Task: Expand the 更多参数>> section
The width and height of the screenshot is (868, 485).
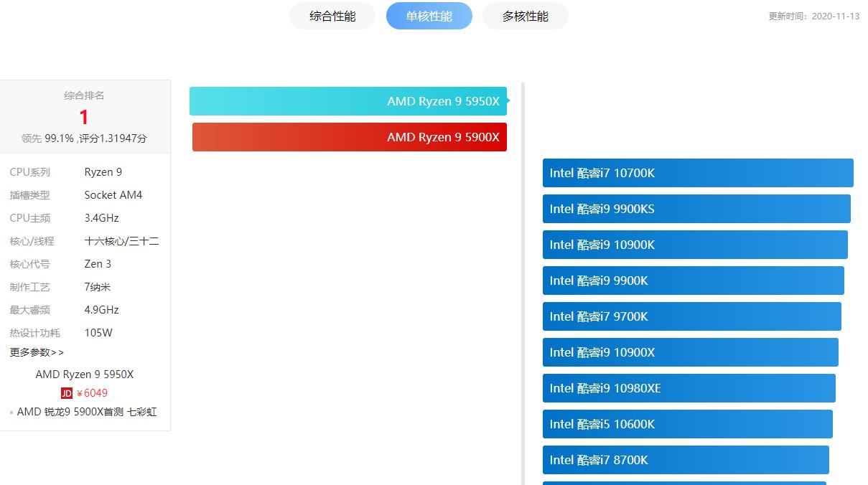Action: 37,352
